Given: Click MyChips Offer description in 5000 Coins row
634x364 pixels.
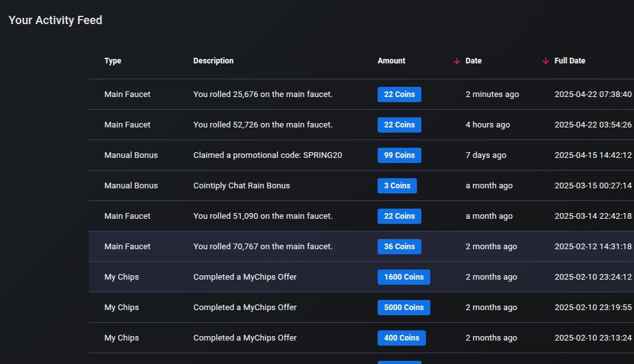Looking at the screenshot, I should tap(245, 308).
